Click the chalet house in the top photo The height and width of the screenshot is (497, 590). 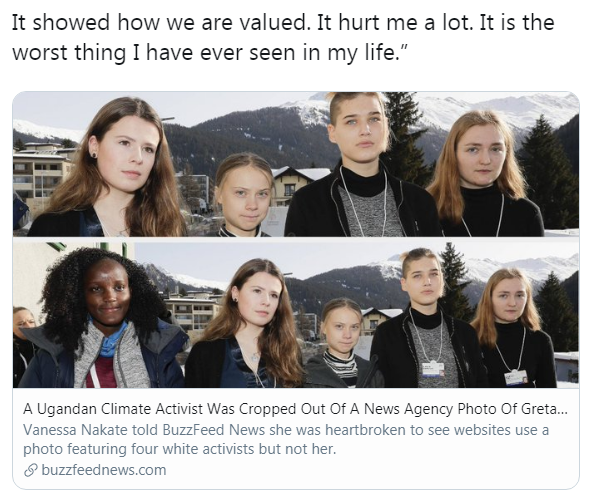(299, 186)
